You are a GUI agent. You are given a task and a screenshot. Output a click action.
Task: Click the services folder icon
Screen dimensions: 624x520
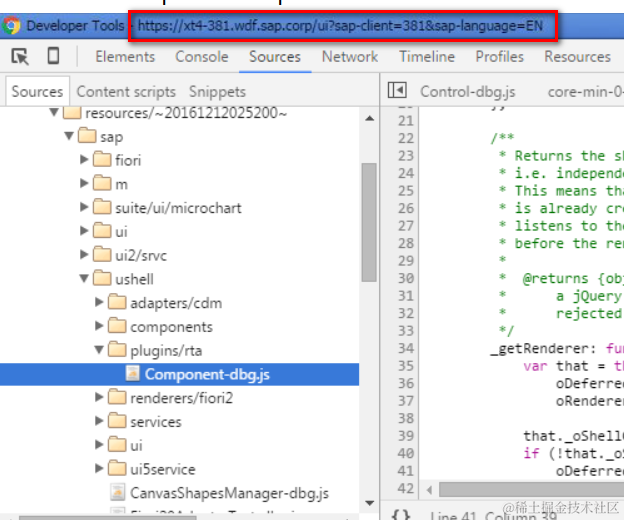[117, 420]
